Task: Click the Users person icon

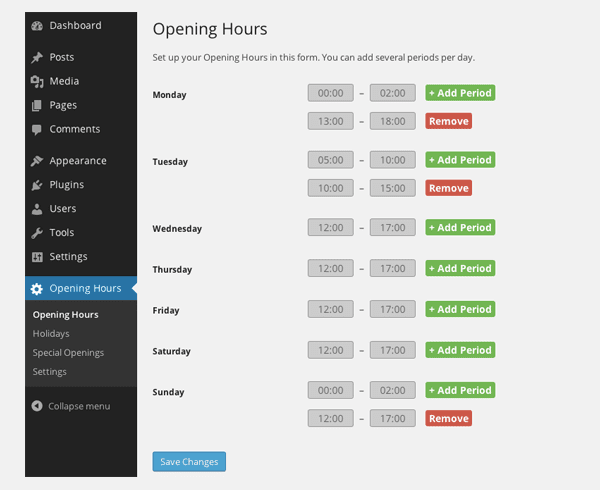Action: tap(37, 209)
